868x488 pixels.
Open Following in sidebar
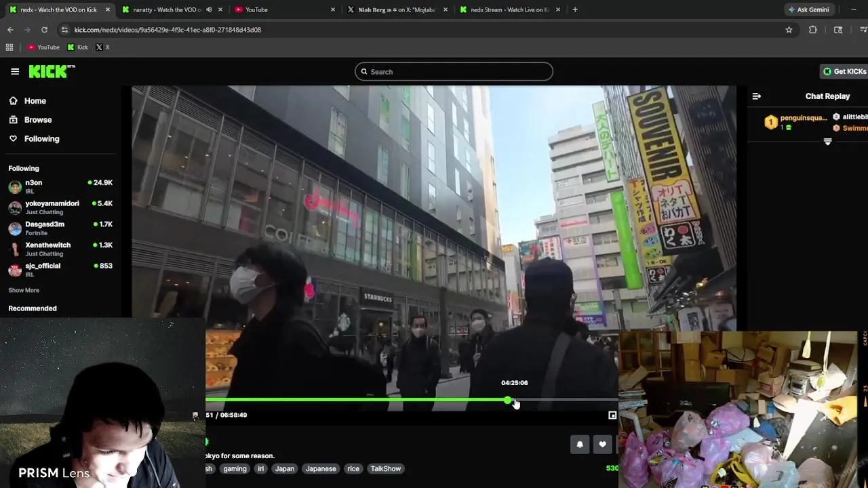tap(41, 139)
